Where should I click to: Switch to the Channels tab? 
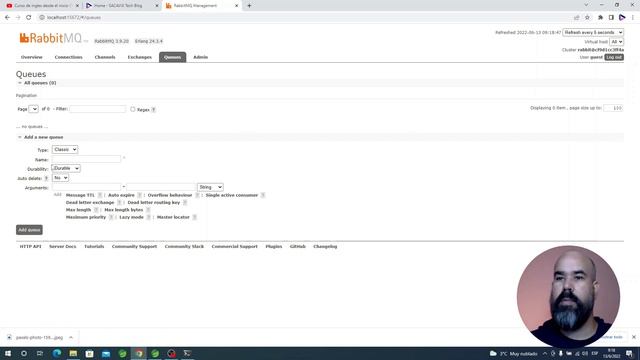pos(105,57)
